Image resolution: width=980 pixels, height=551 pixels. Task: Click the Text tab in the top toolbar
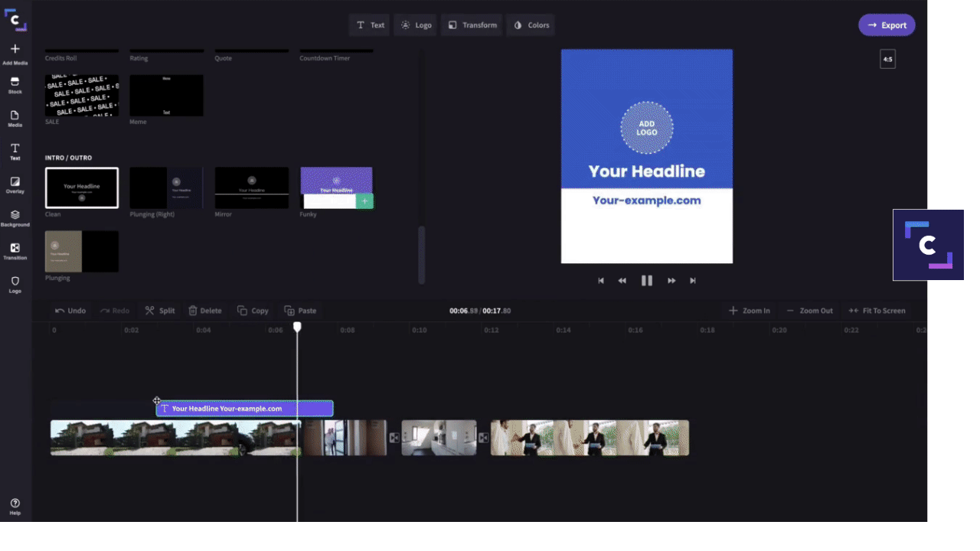(371, 25)
